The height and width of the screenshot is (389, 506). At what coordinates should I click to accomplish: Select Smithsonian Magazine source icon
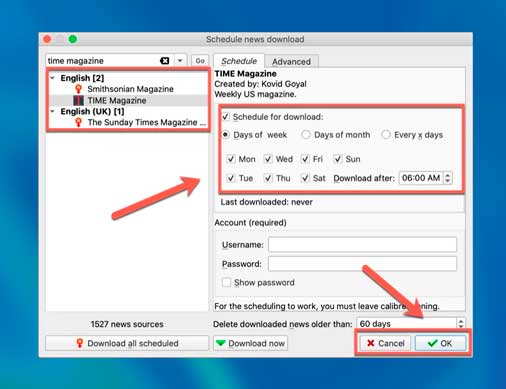(78, 89)
